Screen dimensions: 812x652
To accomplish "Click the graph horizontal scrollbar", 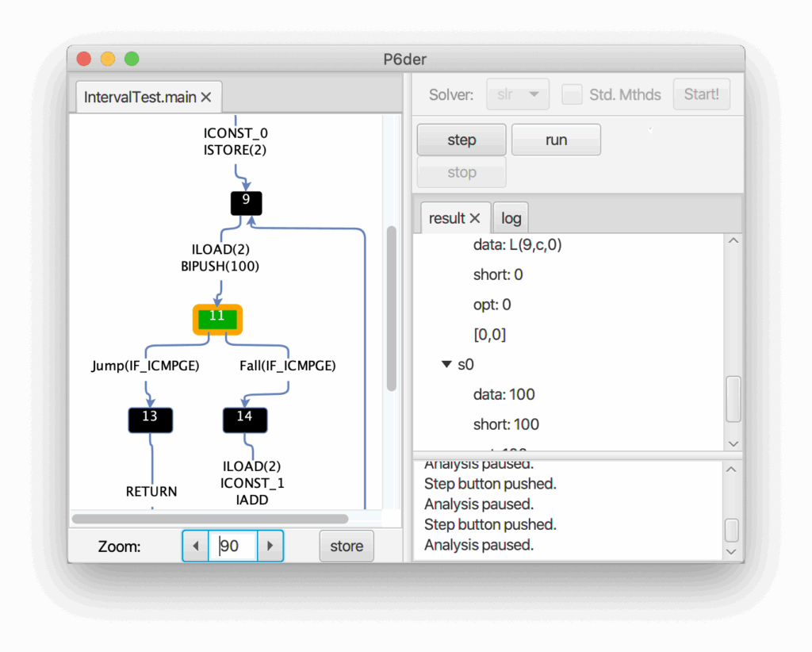I will click(x=210, y=519).
